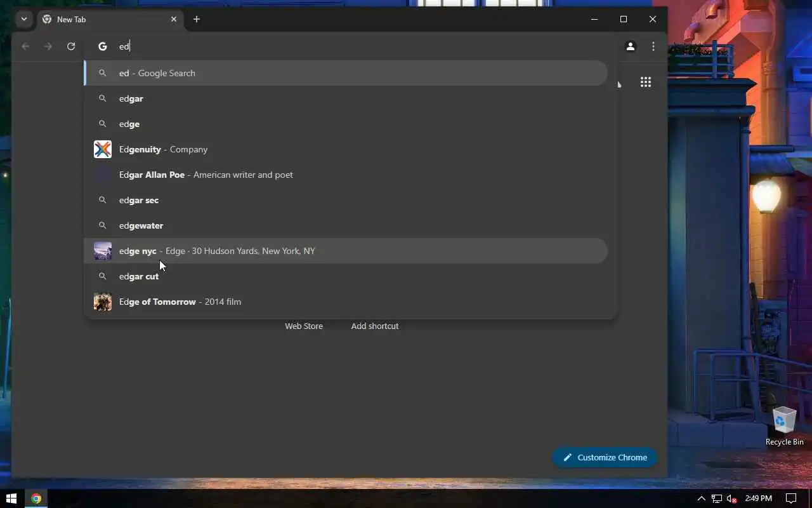
Task: Open the Web Store shortcut
Action: [x=304, y=326]
